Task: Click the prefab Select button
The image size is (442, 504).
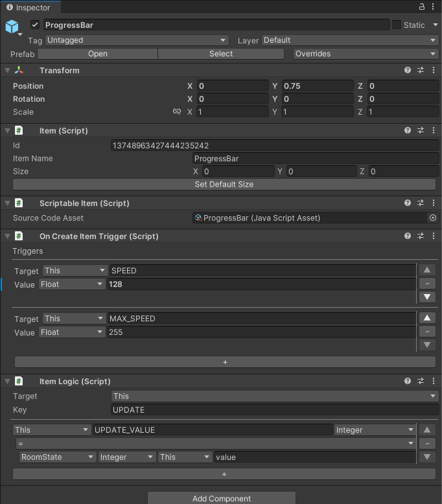Action: (x=221, y=54)
